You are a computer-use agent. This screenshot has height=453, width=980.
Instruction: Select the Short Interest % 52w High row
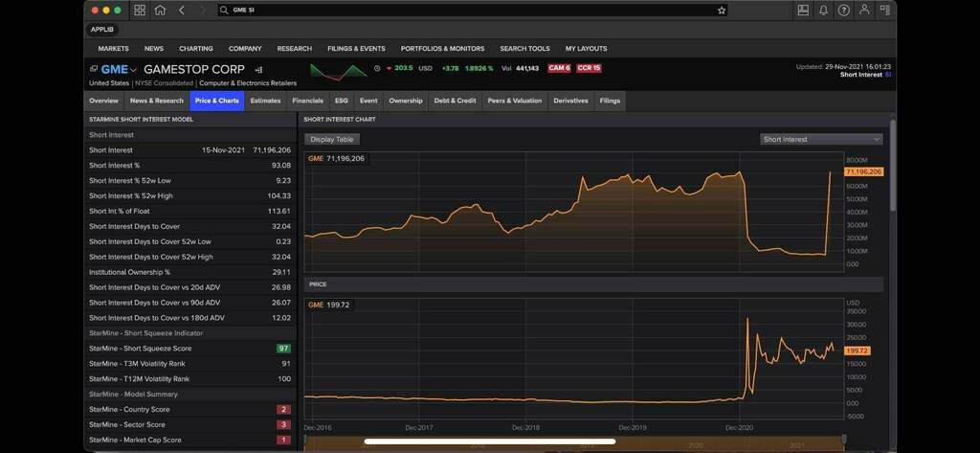[x=190, y=195]
